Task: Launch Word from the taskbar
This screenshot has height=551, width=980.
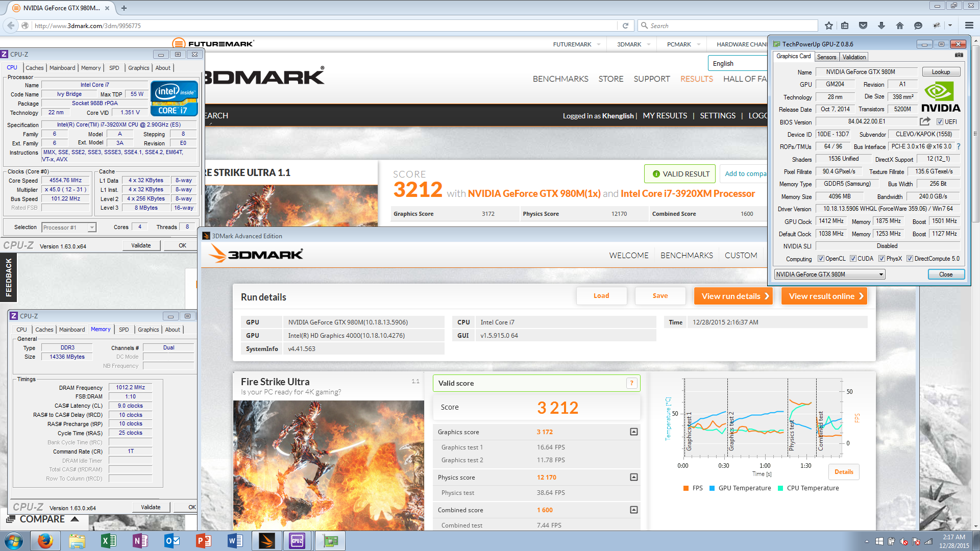Action: click(235, 541)
